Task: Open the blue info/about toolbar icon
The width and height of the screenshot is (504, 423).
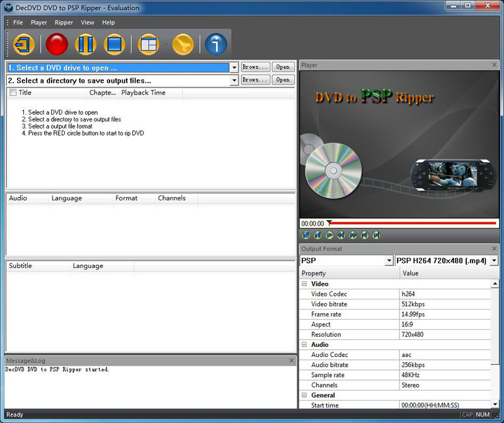Action: point(216,44)
